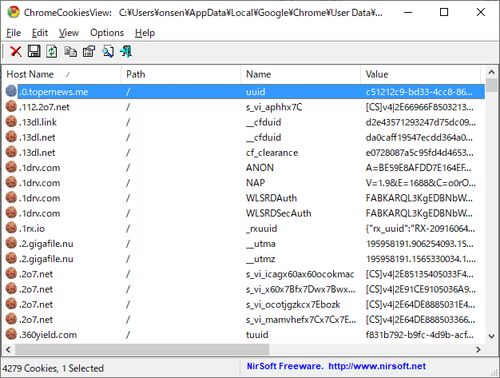Click the horizontal scrollbar thumb
Viewport: 500px width, 378px height.
coord(142,349)
